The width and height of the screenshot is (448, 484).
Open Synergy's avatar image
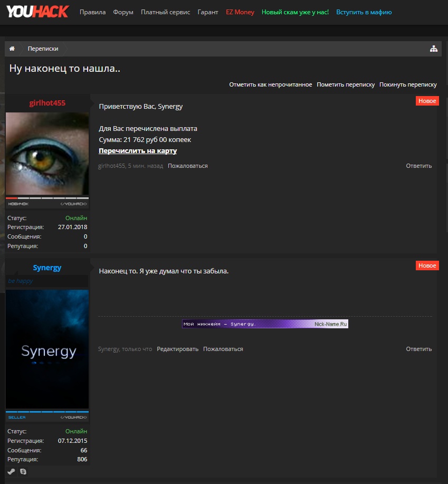47,349
